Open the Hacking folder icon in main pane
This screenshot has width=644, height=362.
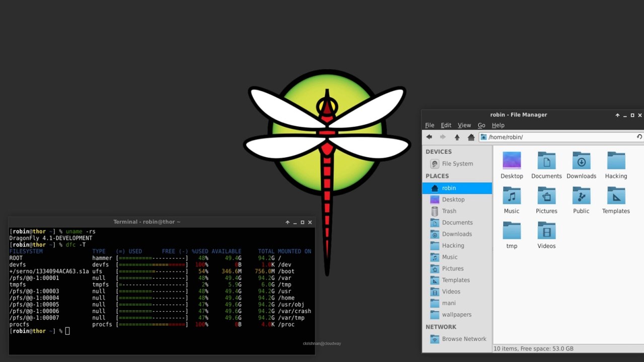point(616,161)
